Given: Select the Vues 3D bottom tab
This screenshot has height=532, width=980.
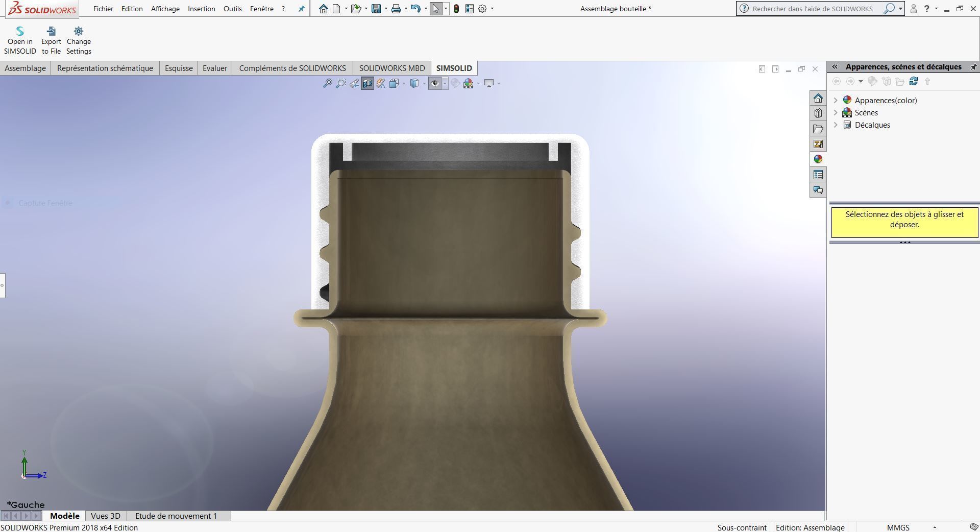Looking at the screenshot, I should pyautogui.click(x=106, y=516).
